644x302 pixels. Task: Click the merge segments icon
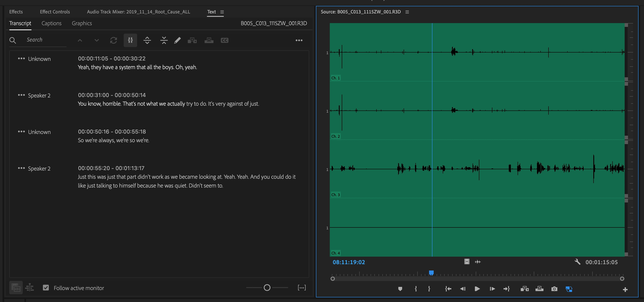[164, 40]
